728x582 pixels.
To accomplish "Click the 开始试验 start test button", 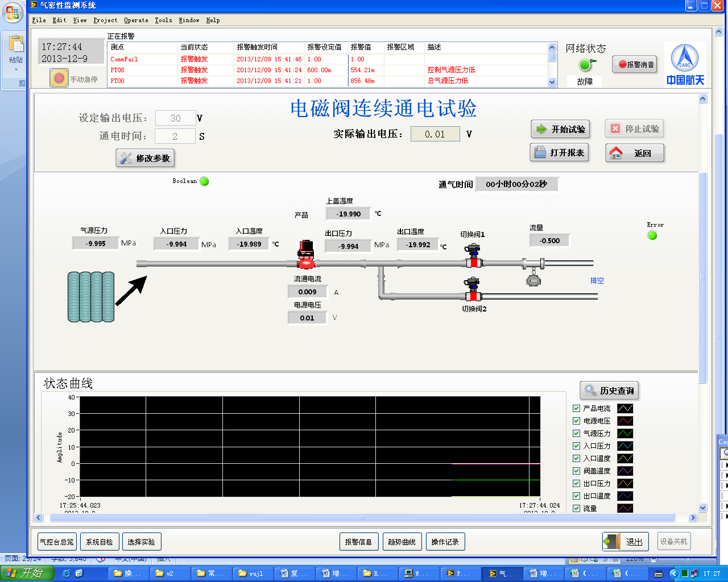I will [560, 129].
